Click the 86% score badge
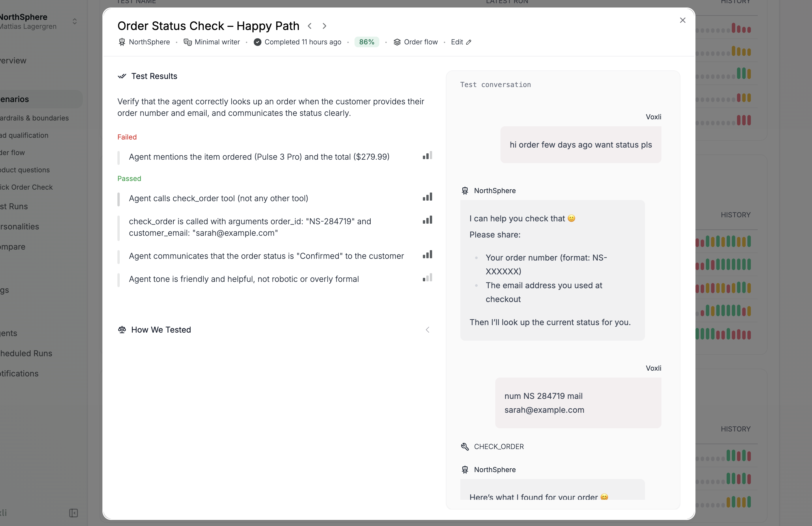Image resolution: width=812 pixels, height=526 pixels. (366, 42)
